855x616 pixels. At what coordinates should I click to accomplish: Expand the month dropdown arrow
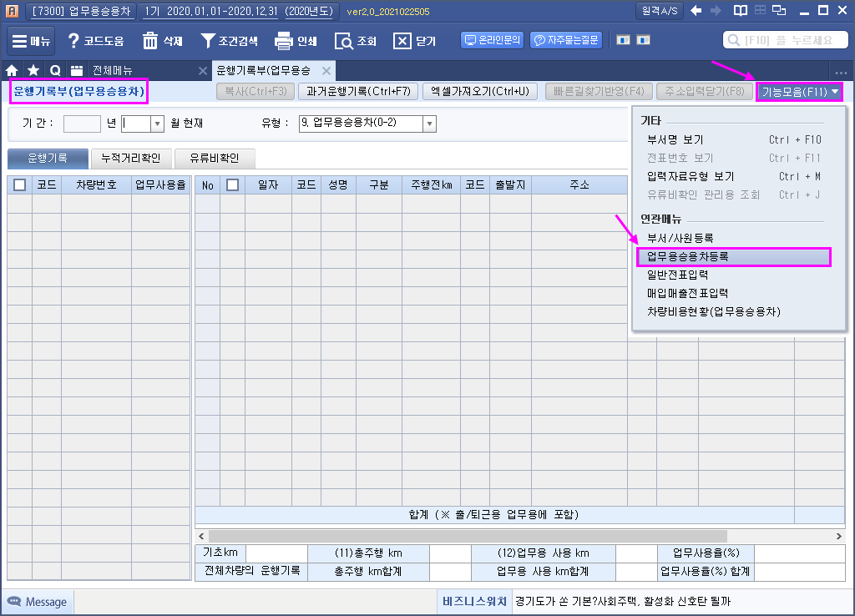157,124
